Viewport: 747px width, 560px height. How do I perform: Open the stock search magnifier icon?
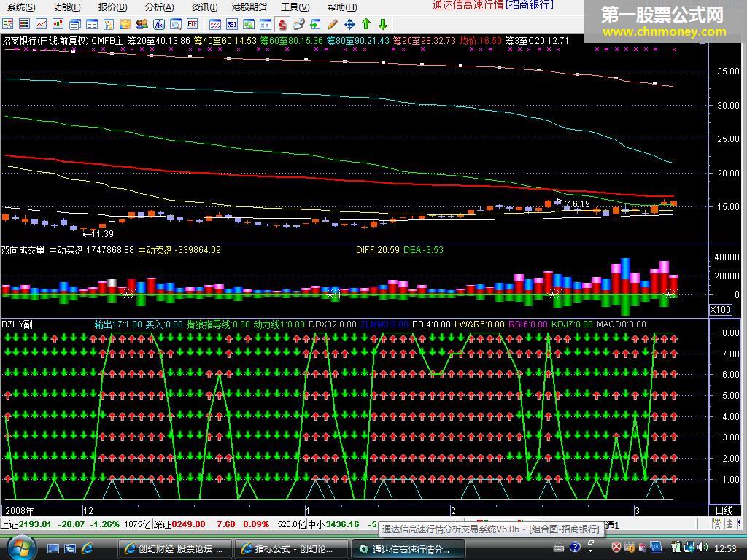[176, 24]
